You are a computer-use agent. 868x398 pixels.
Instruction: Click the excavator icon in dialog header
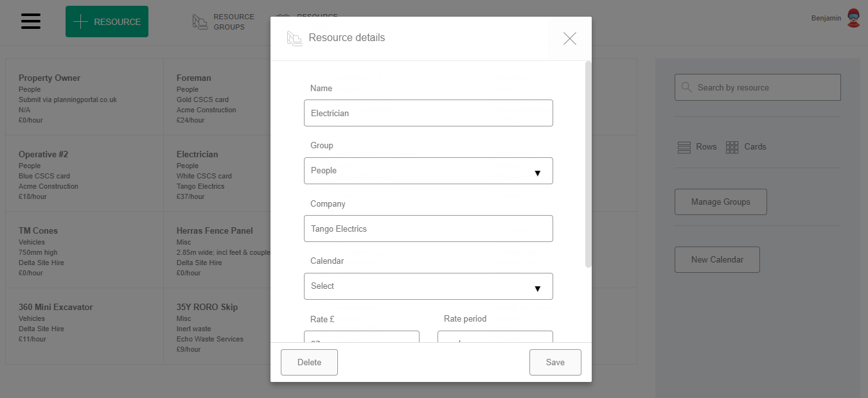[294, 38]
